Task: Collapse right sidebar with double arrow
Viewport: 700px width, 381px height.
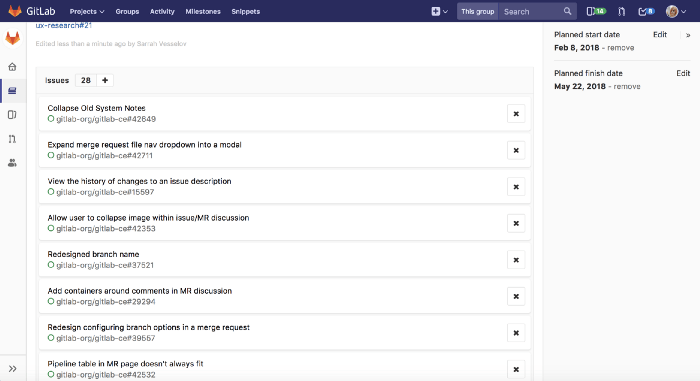Action: coord(688,35)
